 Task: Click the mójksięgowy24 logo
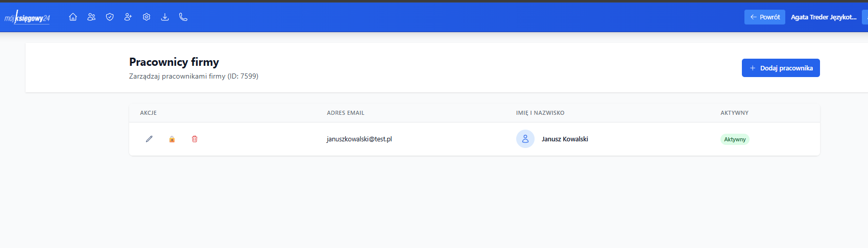click(x=28, y=18)
